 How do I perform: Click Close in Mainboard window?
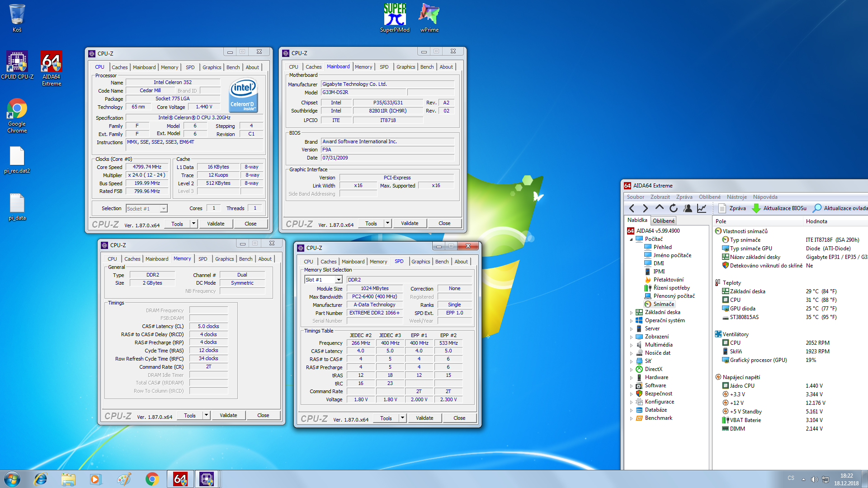444,223
